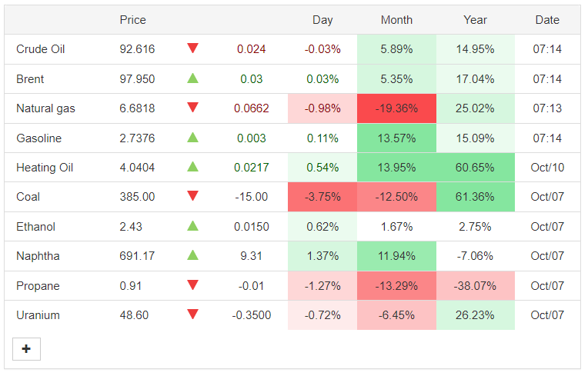This screenshot has width=588, height=376.
Task: Click Crude Oil month change 5.89%
Action: [397, 49]
